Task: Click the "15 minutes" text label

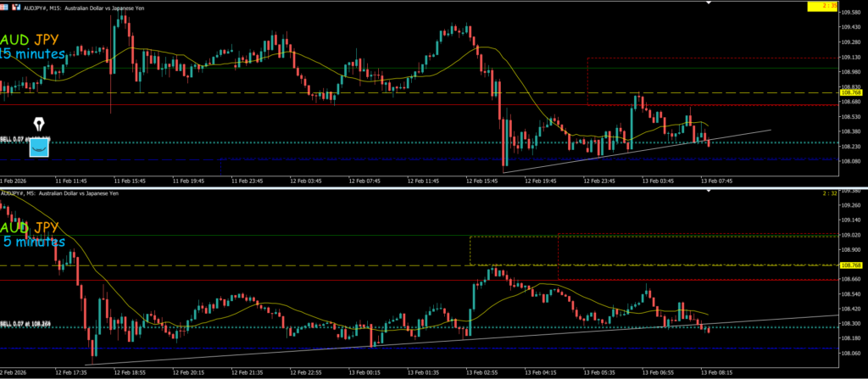Action: 34,54
